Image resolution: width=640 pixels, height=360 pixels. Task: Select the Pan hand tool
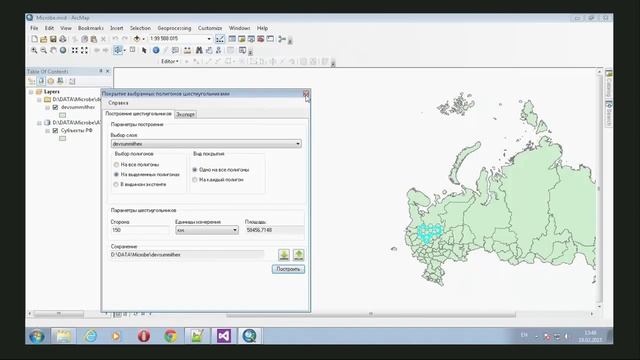click(53, 51)
